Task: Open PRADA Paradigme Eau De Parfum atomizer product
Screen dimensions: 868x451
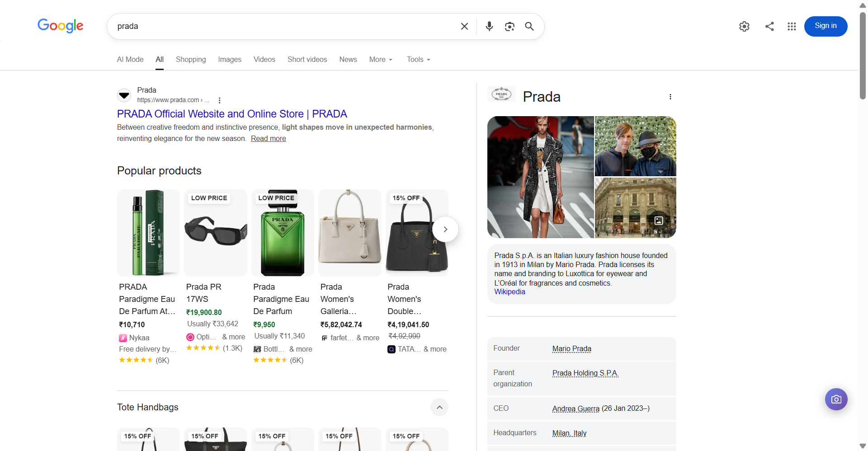Action: (148, 233)
